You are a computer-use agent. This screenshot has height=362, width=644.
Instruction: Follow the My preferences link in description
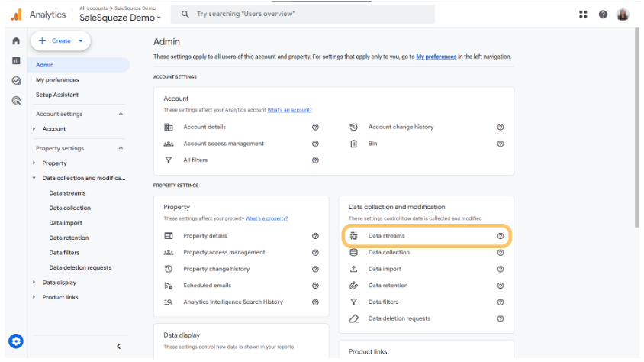pyautogui.click(x=436, y=57)
